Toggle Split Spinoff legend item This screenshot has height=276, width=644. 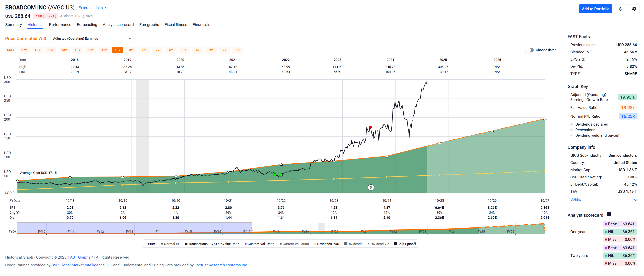405,244
